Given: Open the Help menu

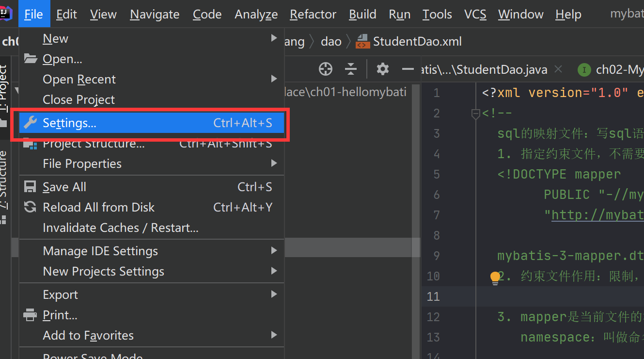Looking at the screenshot, I should click(x=568, y=15).
